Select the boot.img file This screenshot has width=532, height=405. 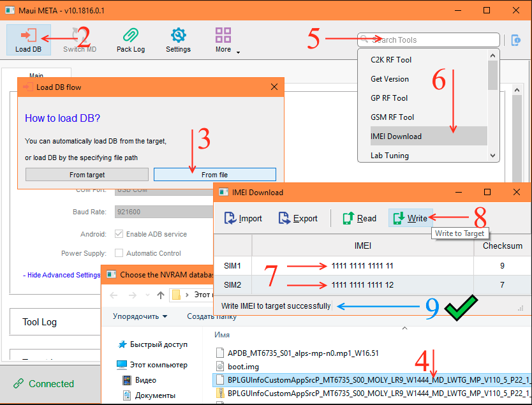pyautogui.click(x=243, y=367)
